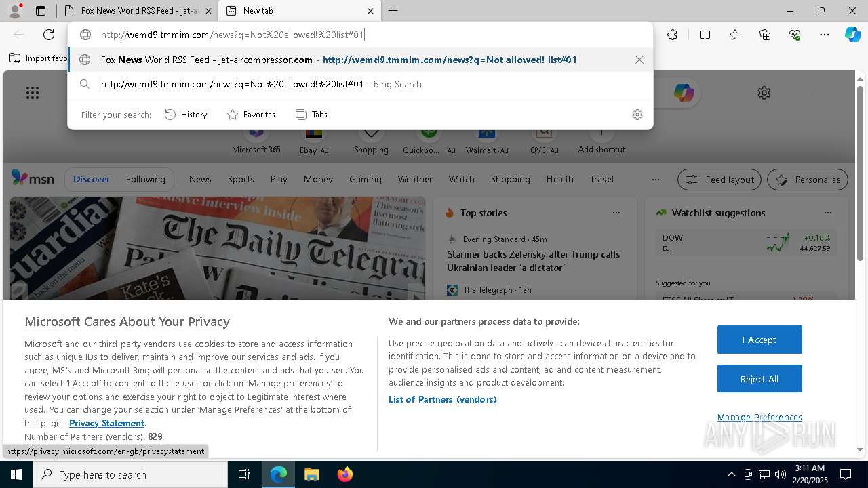This screenshot has height=488, width=868.
Task: Open the News category in MSN
Action: tap(200, 179)
